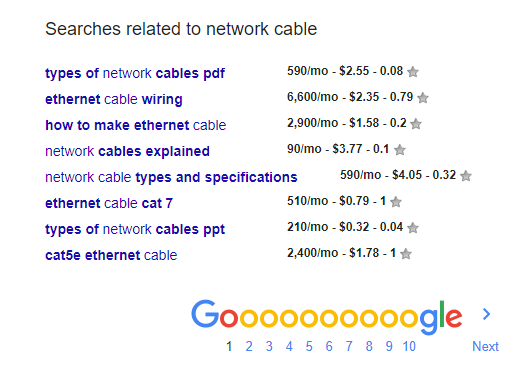The height and width of the screenshot is (366, 522).
Task: Star the 'ethernet cable cat 7' keyword
Action: 396,202
